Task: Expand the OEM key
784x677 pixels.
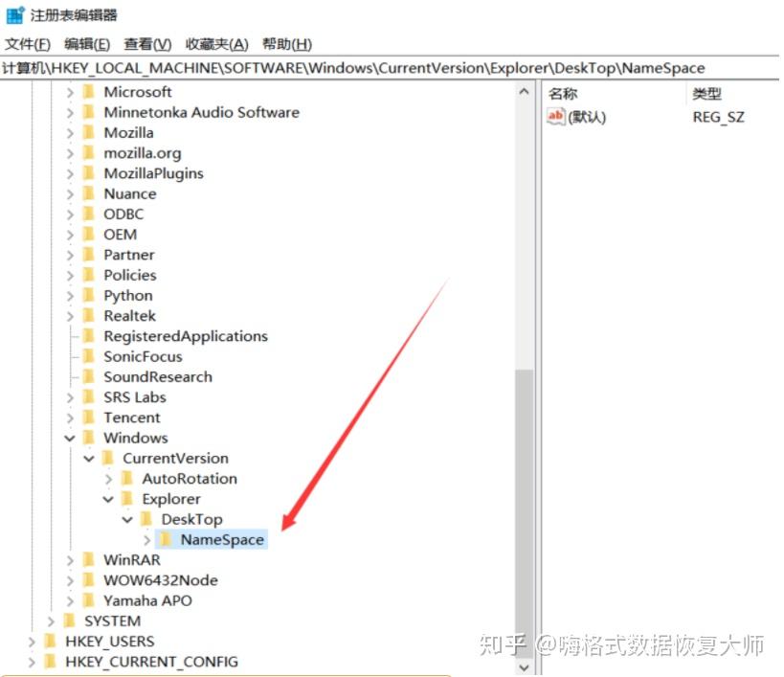Action: click(x=70, y=235)
